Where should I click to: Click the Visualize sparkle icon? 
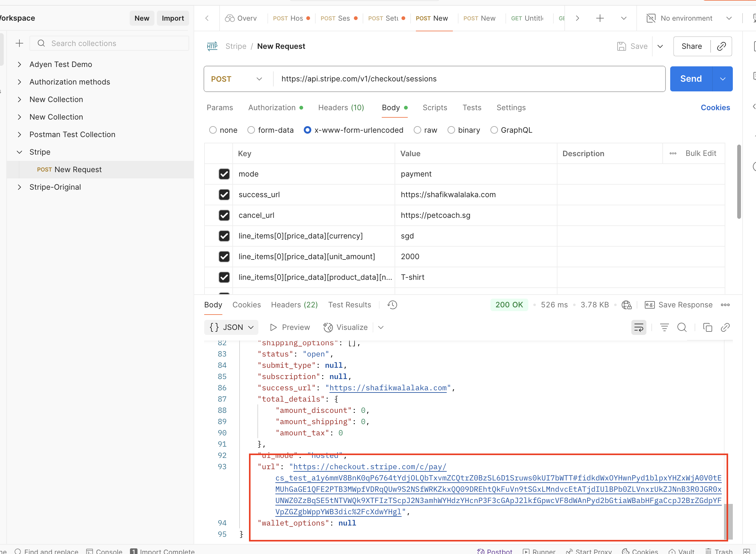point(328,327)
